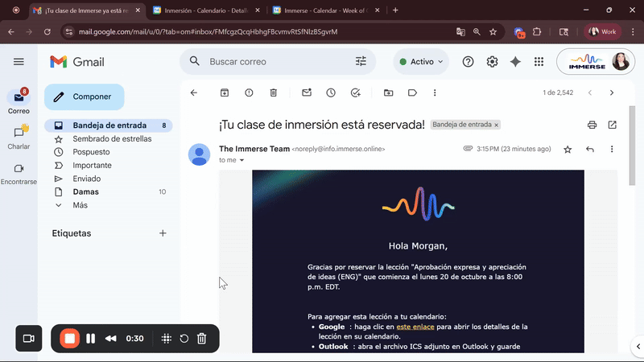This screenshot has width=644, height=362.
Task: Report this email as spam
Action: (x=249, y=93)
